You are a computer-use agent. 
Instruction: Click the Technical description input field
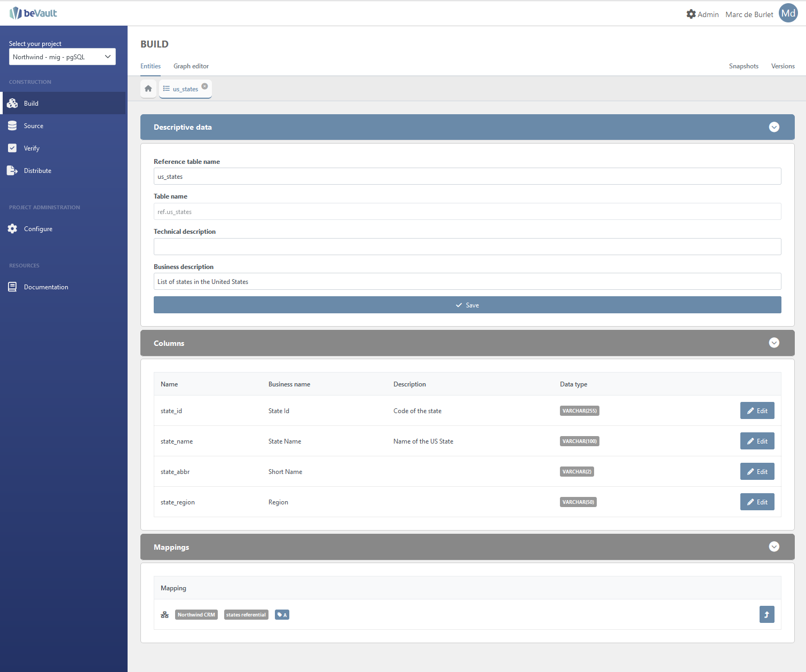click(x=467, y=247)
